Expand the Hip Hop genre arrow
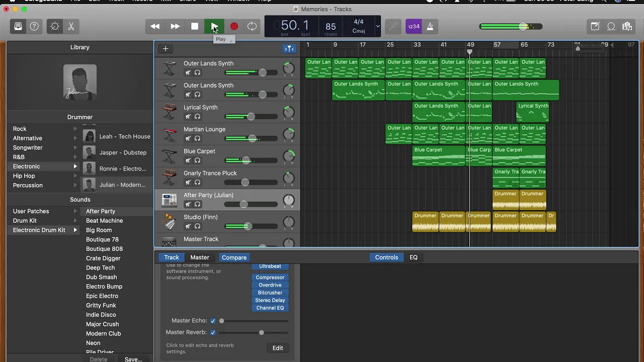The width and height of the screenshot is (644, 362). coord(75,176)
